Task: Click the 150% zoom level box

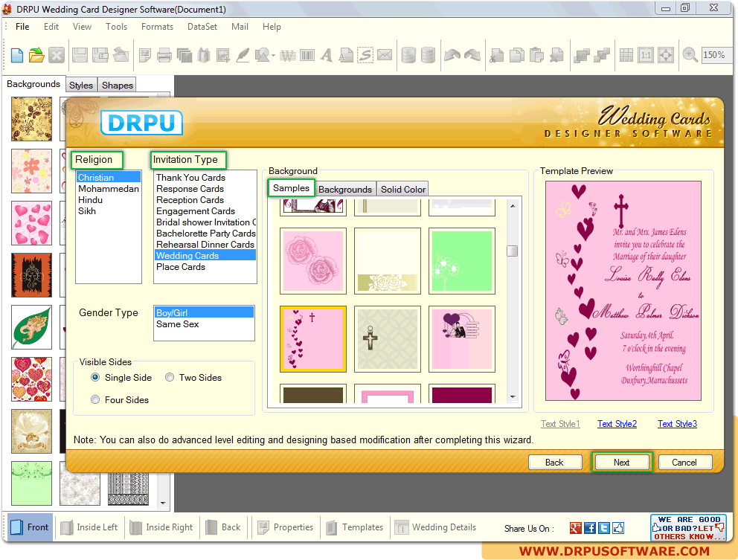Action: click(717, 55)
